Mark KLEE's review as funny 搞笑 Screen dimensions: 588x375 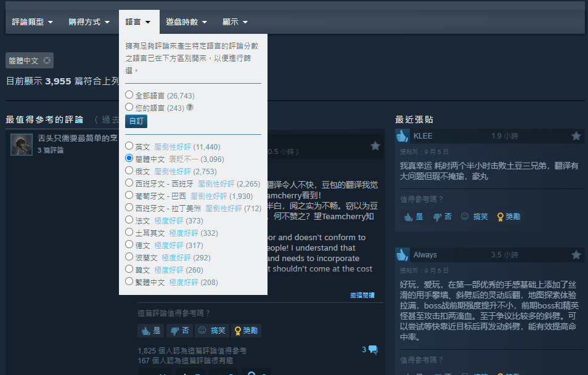pyautogui.click(x=474, y=217)
